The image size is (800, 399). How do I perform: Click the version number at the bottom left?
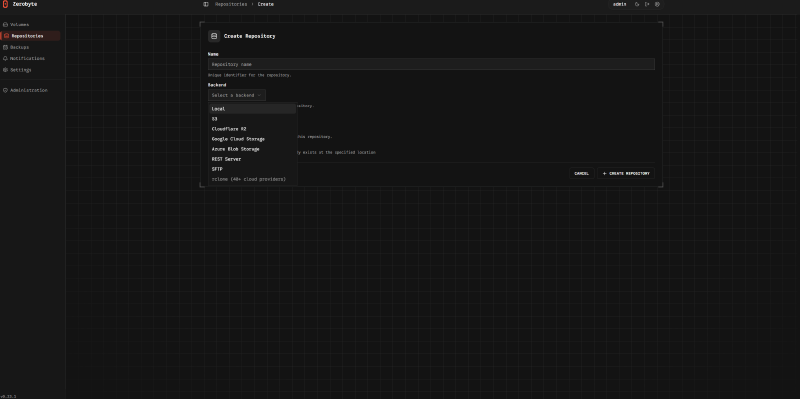(x=8, y=396)
